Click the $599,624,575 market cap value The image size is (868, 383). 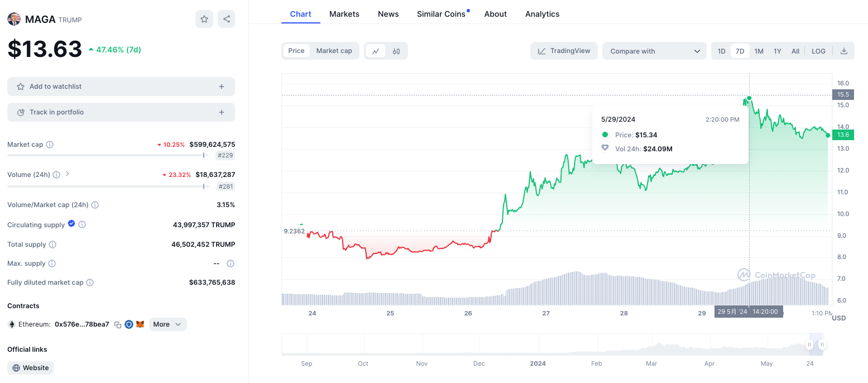pos(212,145)
